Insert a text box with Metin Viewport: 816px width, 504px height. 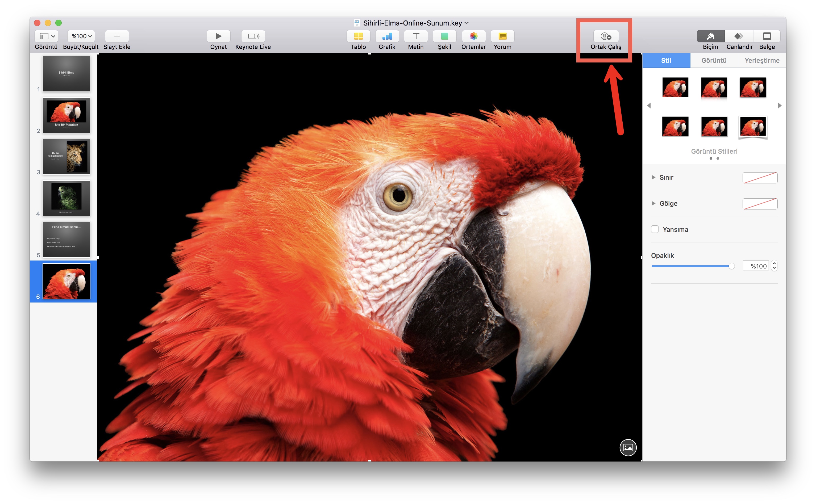click(x=415, y=36)
